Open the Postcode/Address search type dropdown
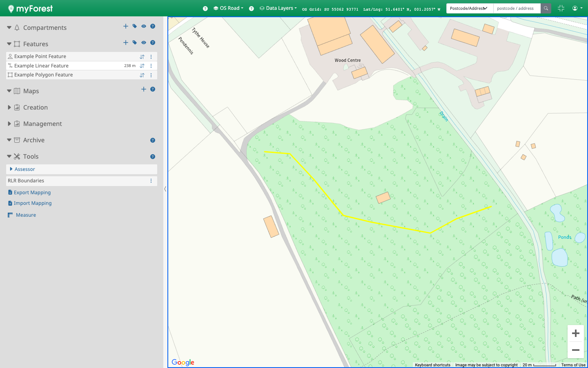The image size is (588, 368). click(x=469, y=8)
